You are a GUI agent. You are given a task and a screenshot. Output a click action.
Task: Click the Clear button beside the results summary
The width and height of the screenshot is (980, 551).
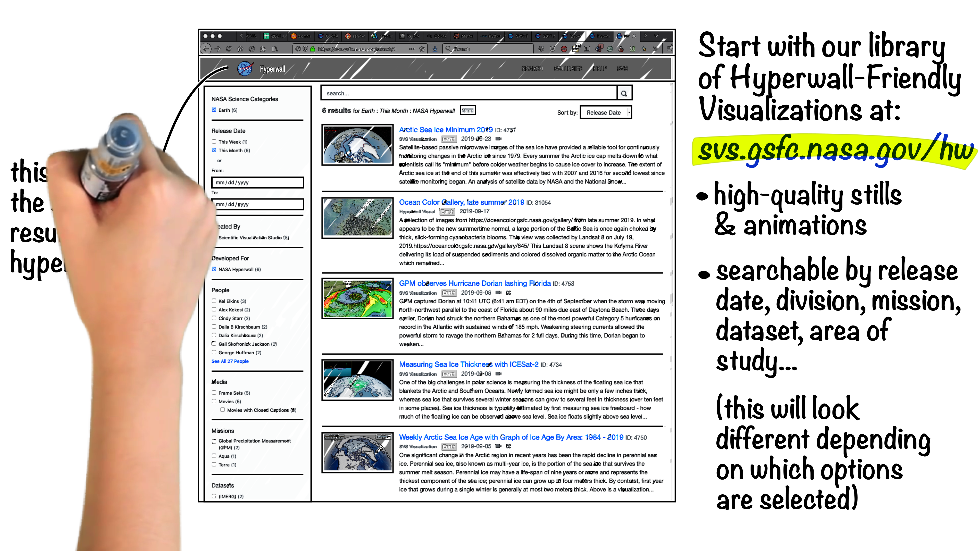tap(468, 110)
